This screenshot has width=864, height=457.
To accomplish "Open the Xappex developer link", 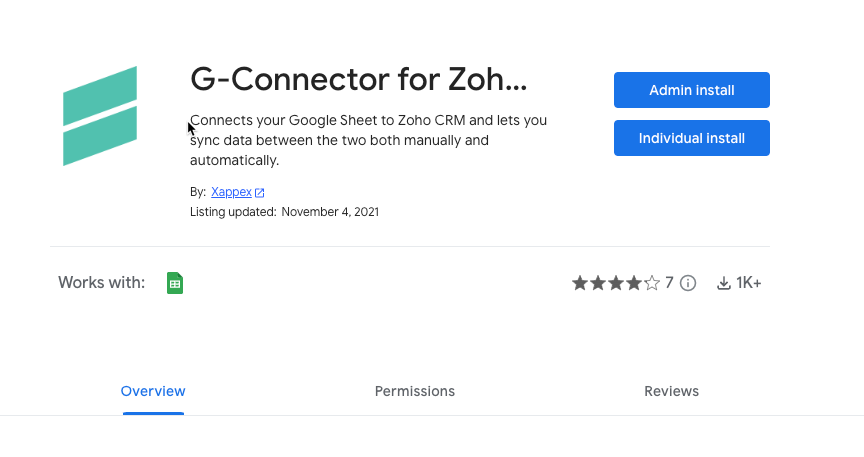I will (231, 192).
